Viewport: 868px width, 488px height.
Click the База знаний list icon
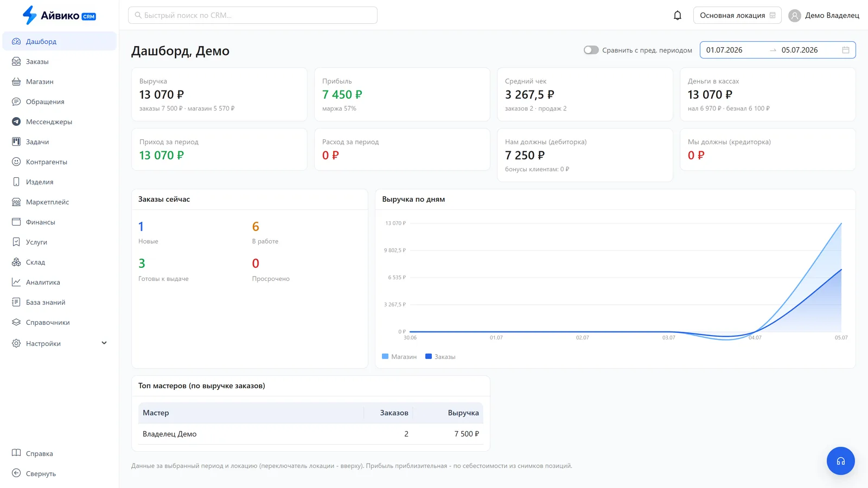pyautogui.click(x=16, y=302)
